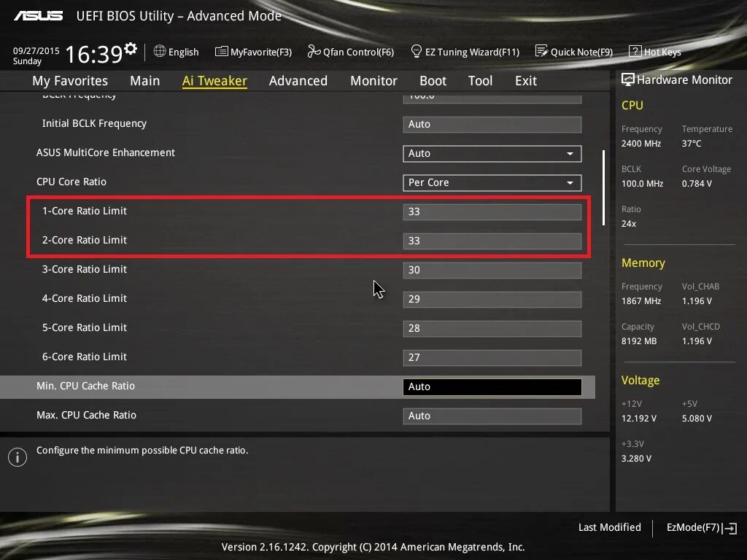
Task: Click EZ Tuning Wizard lightbulb icon
Action: pos(416,51)
